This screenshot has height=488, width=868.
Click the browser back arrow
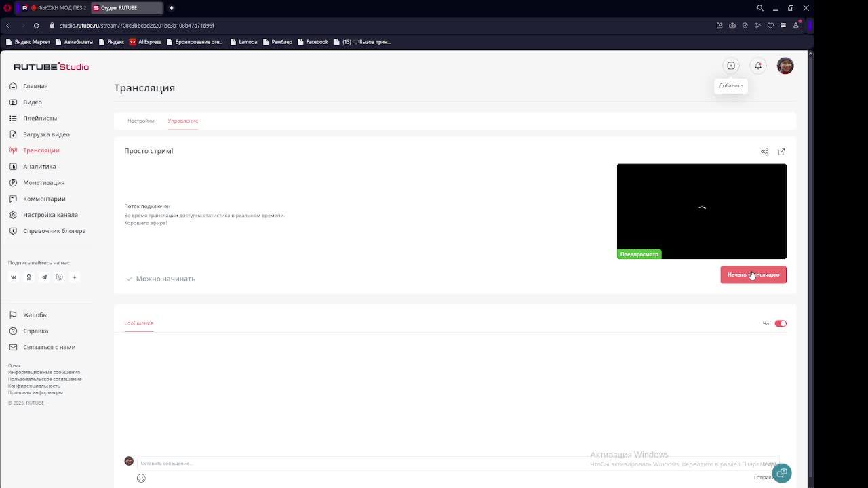tap(7, 26)
